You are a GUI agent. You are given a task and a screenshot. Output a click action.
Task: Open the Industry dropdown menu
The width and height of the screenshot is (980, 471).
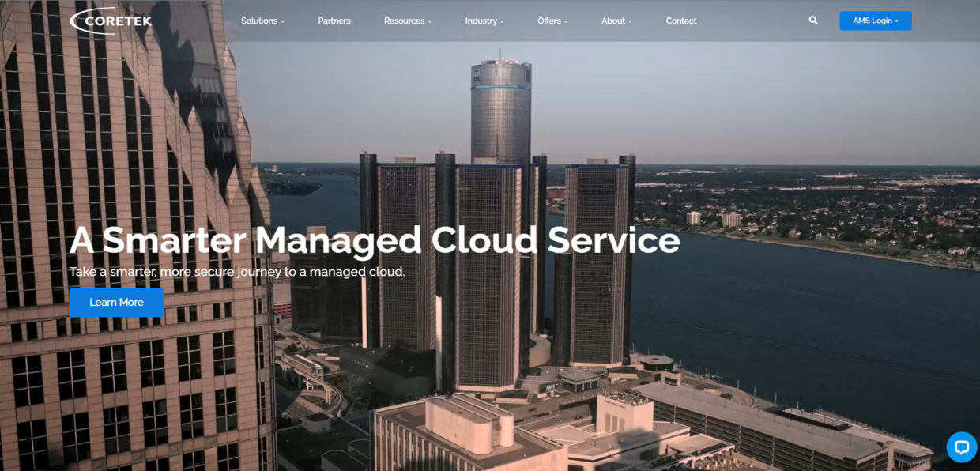click(x=484, y=21)
